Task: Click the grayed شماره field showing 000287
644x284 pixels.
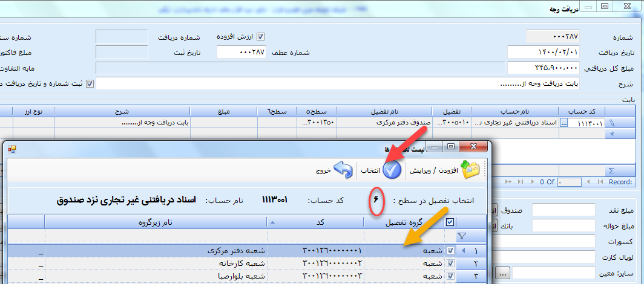Action: pos(553,36)
